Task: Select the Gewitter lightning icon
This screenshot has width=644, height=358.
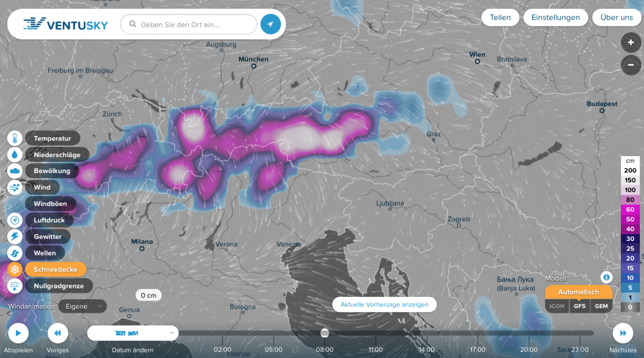Action: pyautogui.click(x=14, y=236)
